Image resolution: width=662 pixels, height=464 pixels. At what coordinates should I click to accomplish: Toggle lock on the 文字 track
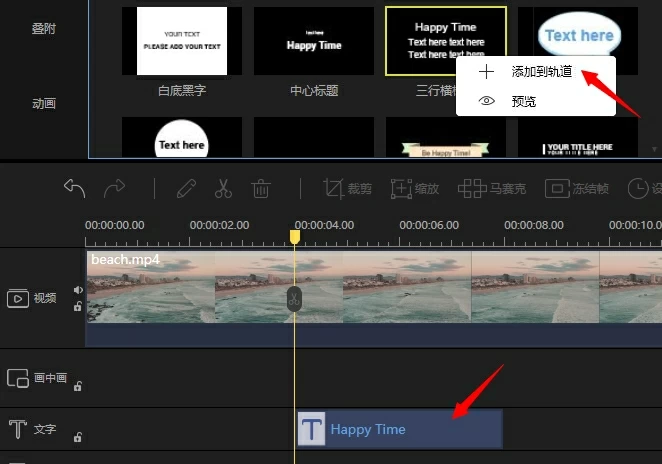[78, 437]
